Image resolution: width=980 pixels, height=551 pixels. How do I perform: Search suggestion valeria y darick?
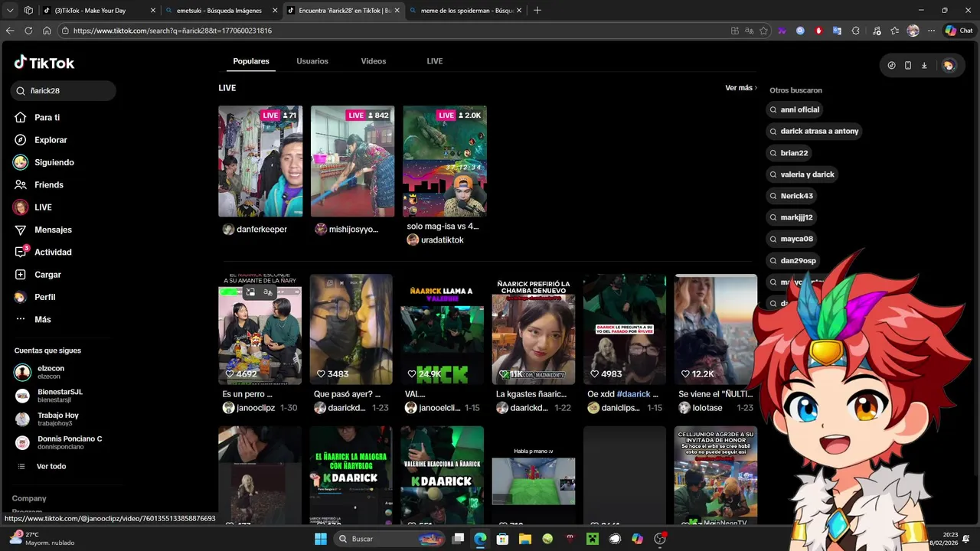pyautogui.click(x=802, y=174)
